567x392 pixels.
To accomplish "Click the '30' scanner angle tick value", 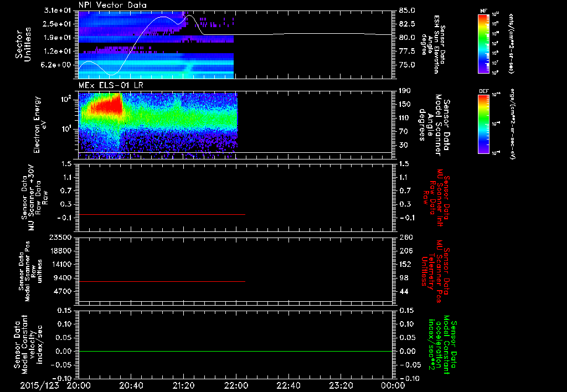I will pyautogui.click(x=403, y=146).
